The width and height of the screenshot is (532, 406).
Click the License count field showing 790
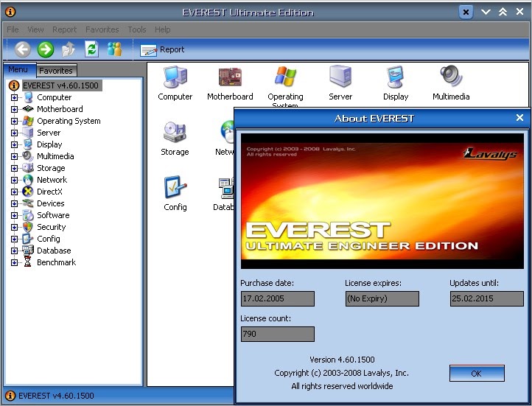pyautogui.click(x=278, y=334)
